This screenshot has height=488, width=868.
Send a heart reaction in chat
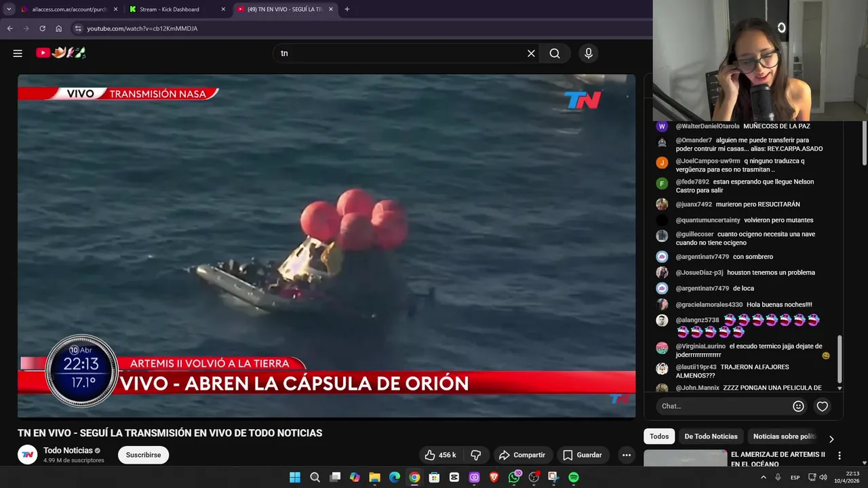pos(822,406)
